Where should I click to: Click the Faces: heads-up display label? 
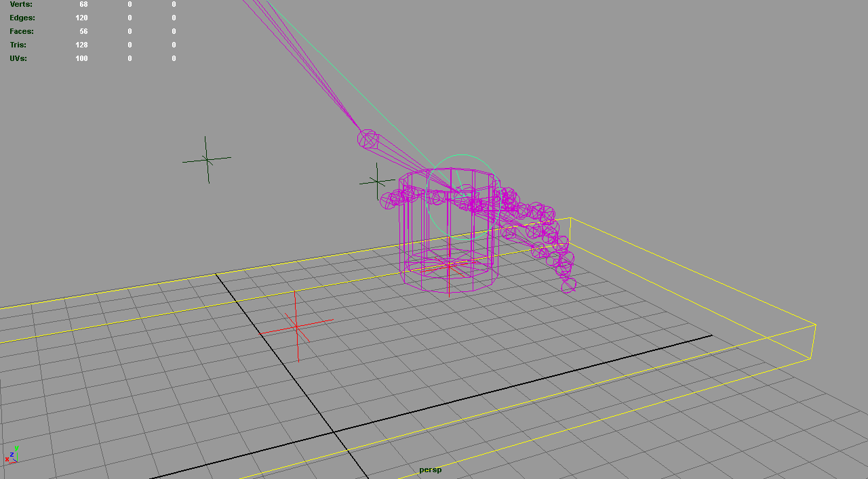tap(22, 31)
